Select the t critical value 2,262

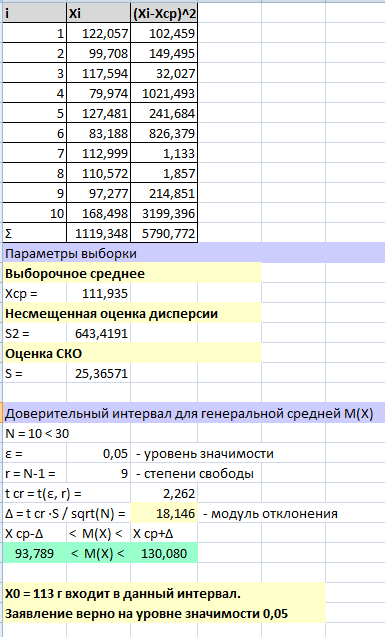[164, 493]
